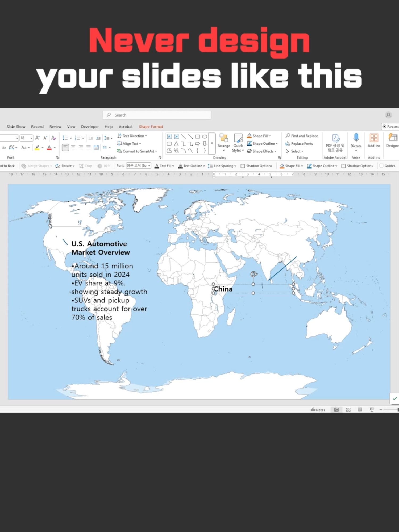
Task: Switch to Normal view
Action: point(336,410)
